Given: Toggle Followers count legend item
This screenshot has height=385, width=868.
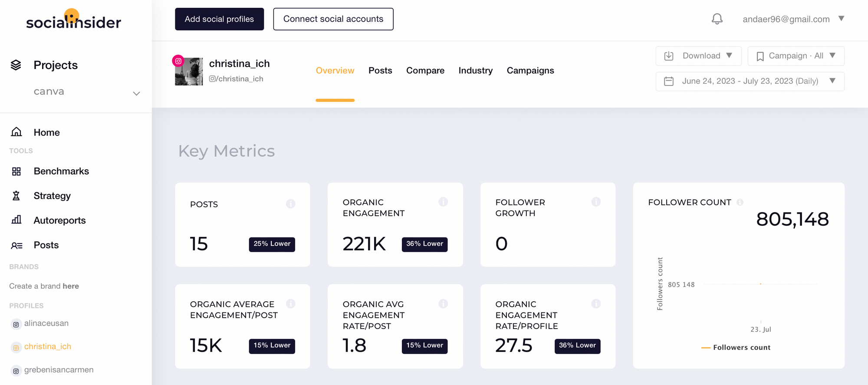Looking at the screenshot, I should (736, 348).
